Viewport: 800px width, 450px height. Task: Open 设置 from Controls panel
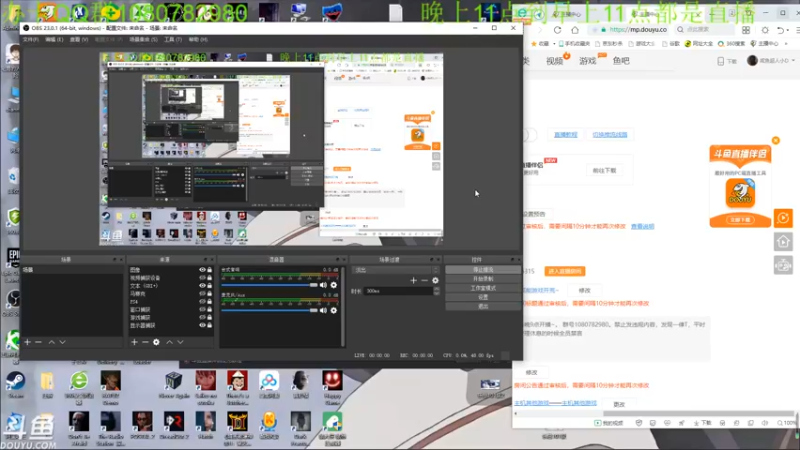tap(483, 297)
